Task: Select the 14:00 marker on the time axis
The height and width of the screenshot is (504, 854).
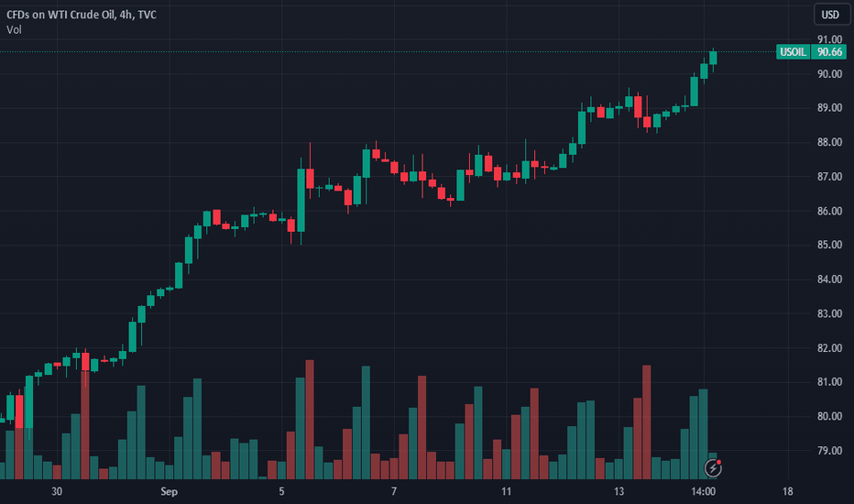Action: click(703, 491)
